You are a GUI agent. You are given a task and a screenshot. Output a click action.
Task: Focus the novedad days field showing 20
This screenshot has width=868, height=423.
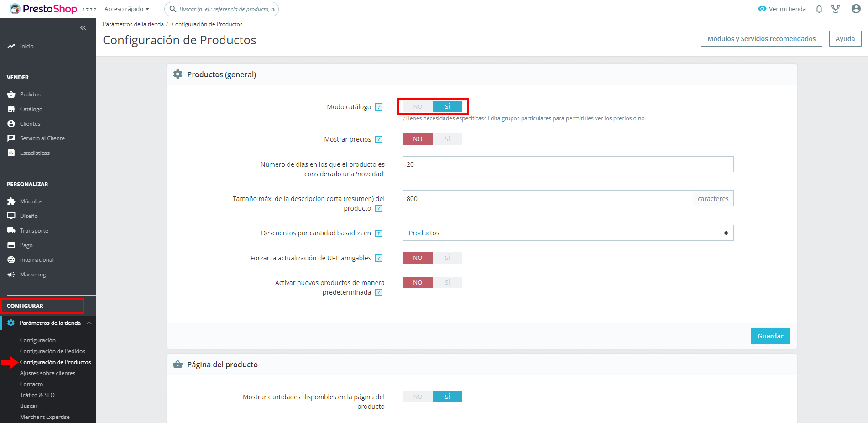pos(568,164)
